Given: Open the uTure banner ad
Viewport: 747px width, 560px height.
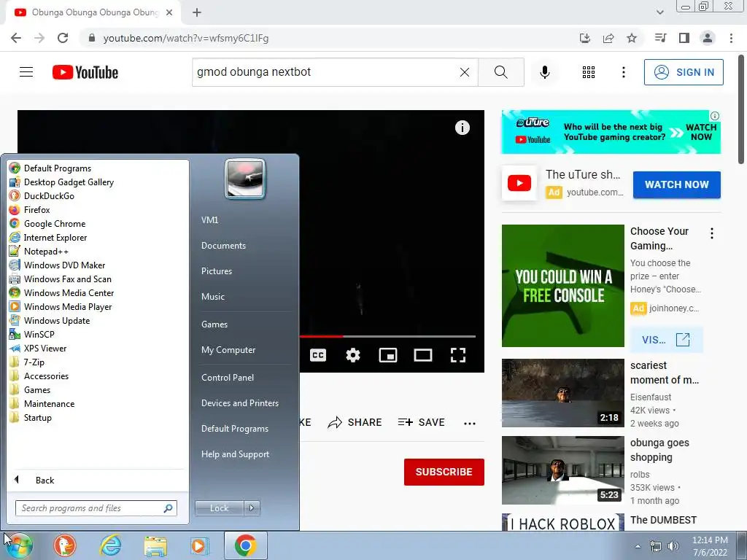Looking at the screenshot, I should (611, 132).
